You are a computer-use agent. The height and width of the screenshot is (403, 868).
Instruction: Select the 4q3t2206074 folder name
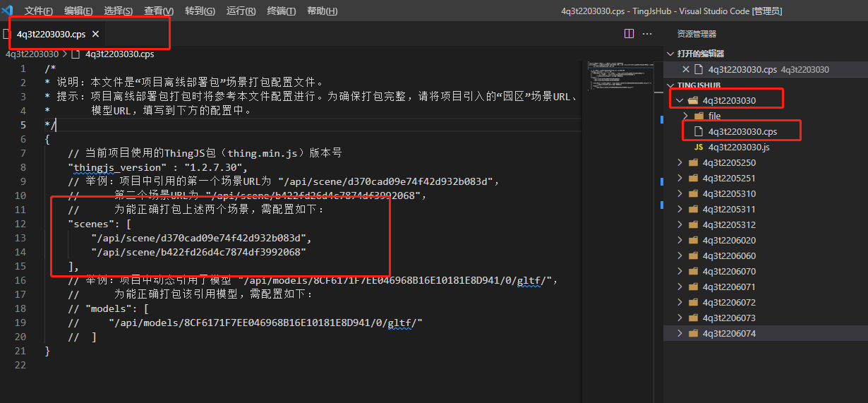point(729,333)
